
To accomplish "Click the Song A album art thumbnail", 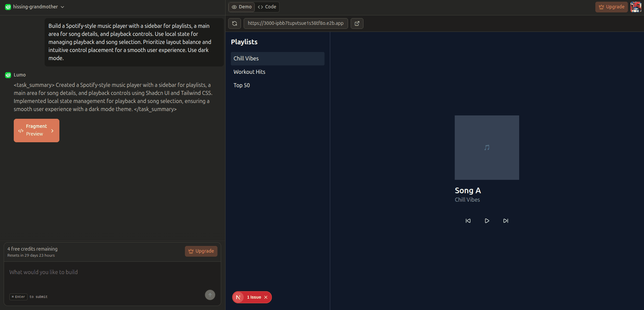I will tap(487, 148).
